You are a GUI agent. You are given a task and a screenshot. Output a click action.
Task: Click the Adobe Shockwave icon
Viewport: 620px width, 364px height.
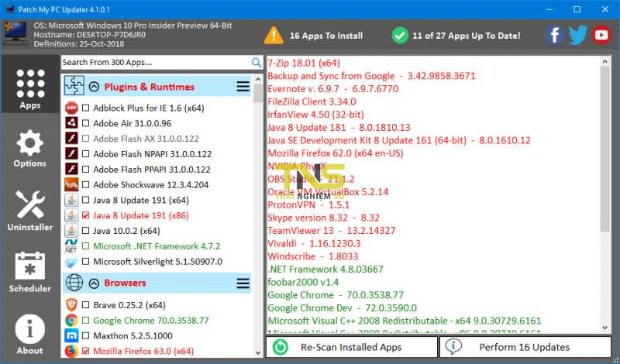(x=71, y=184)
